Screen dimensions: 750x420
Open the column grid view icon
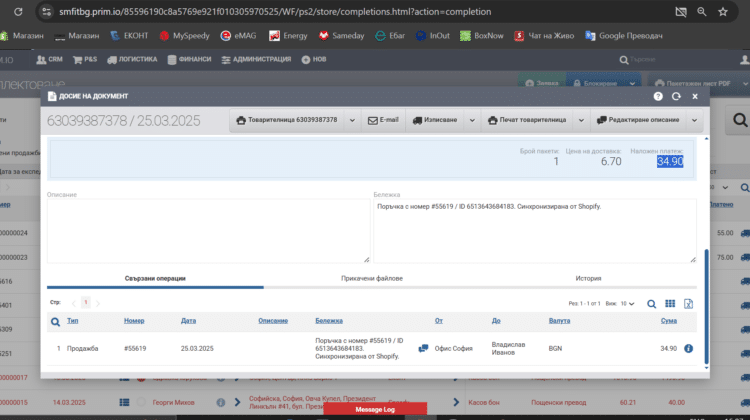(x=670, y=303)
